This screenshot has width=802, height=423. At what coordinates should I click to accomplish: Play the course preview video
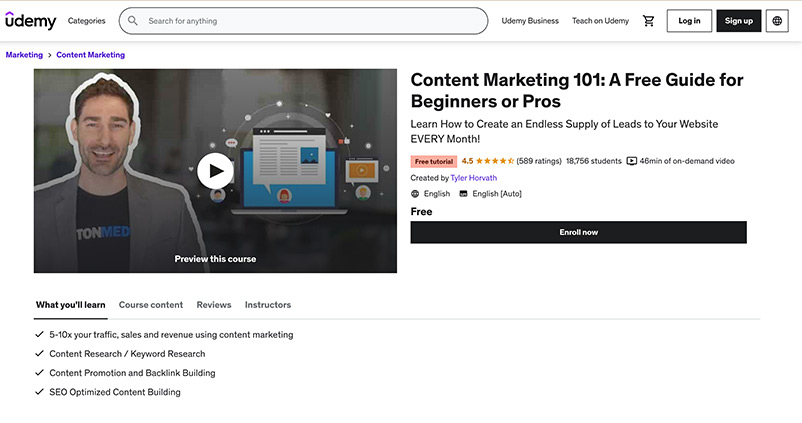(x=215, y=171)
